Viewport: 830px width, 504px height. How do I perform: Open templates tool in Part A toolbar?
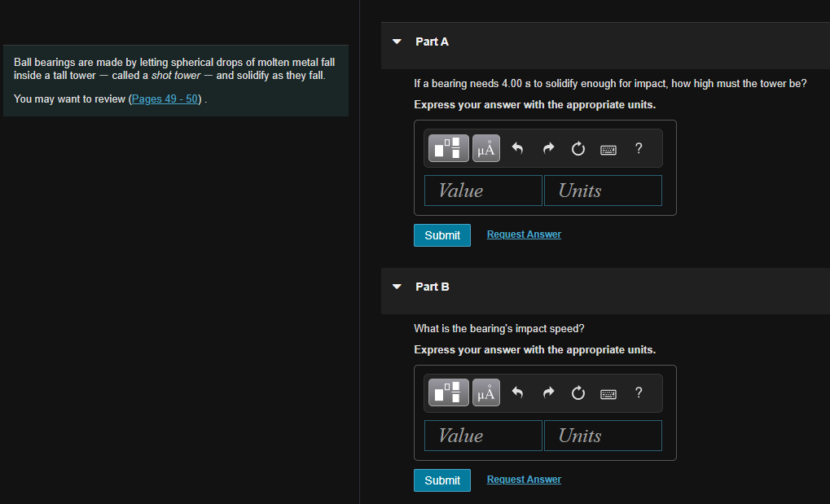pyautogui.click(x=448, y=148)
